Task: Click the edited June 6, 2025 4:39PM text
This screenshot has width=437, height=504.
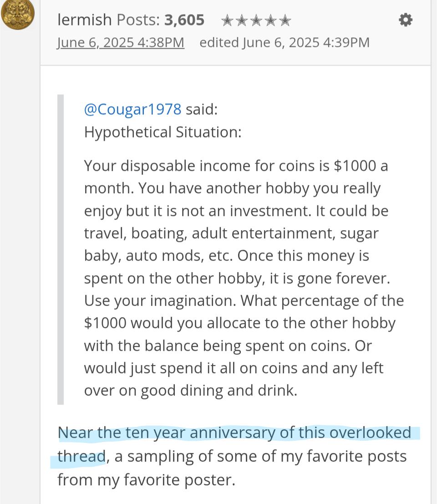Action: click(x=285, y=42)
